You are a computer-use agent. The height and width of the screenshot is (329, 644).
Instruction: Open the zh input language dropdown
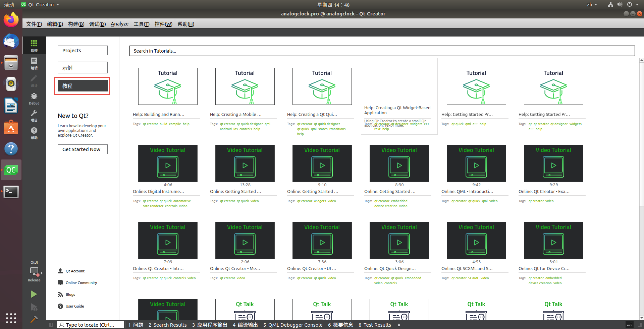(592, 5)
